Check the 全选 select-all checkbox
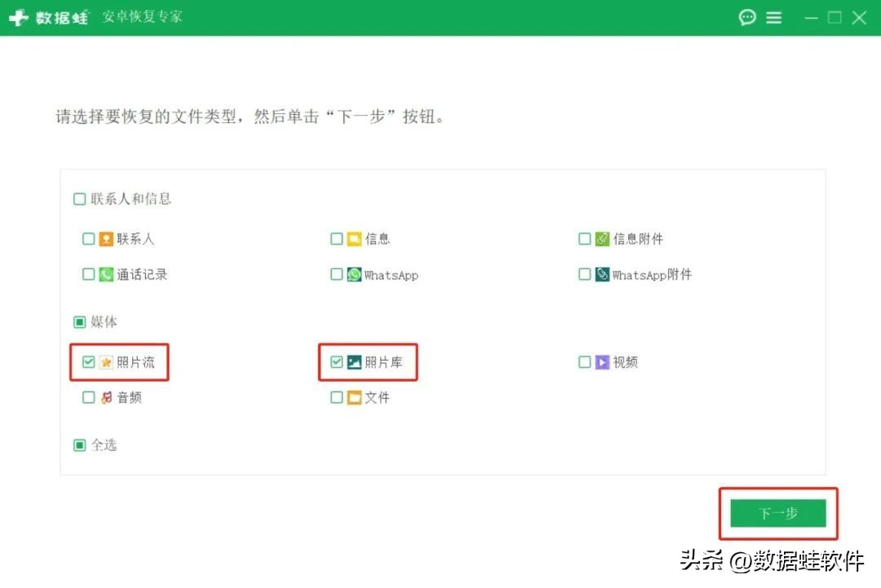The image size is (881, 588). 79,444
